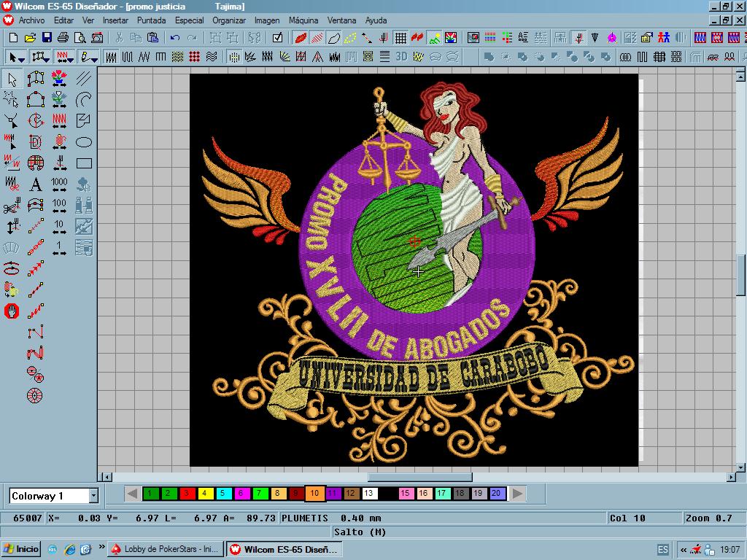
Task: Travel by color using the flower-pot icon
Action: (59, 79)
